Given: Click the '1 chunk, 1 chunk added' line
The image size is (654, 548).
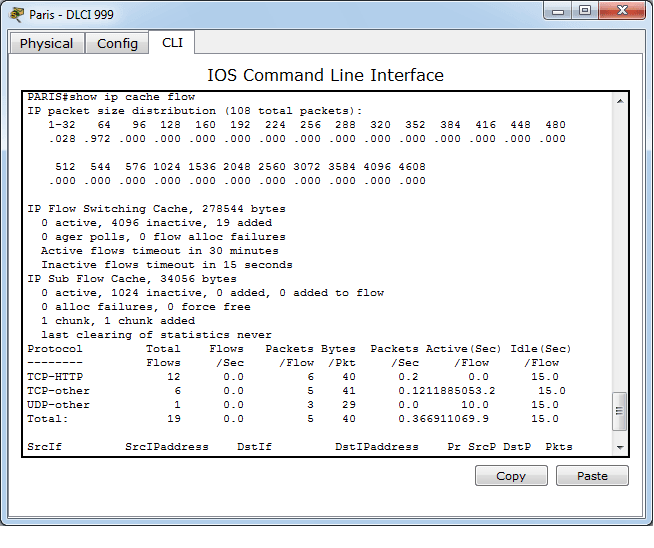Looking at the screenshot, I should 118,321.
